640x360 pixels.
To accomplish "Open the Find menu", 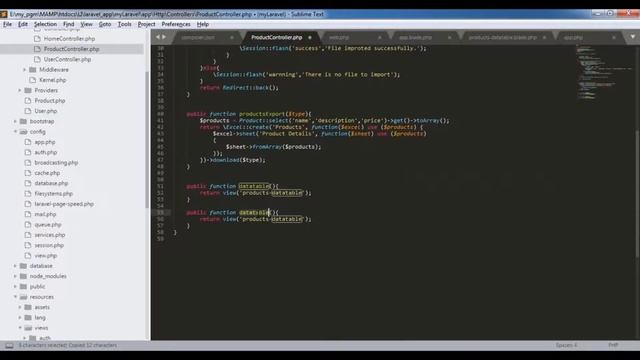I will click(69, 24).
